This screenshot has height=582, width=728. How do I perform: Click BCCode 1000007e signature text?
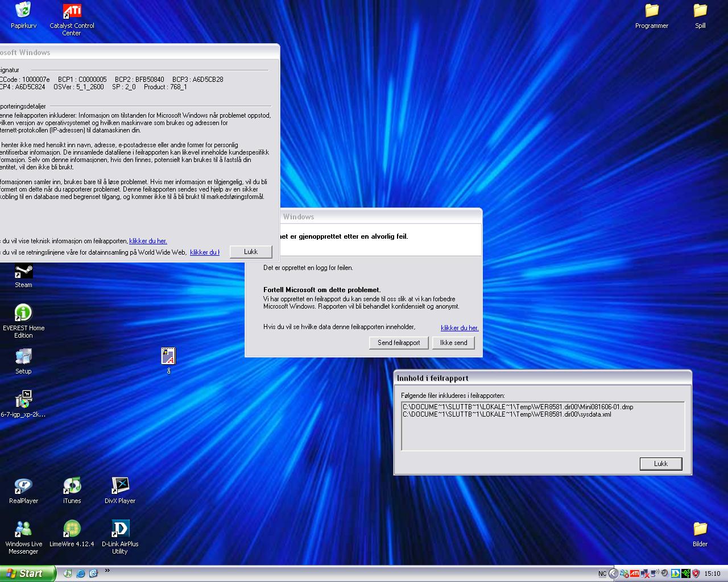pos(25,80)
